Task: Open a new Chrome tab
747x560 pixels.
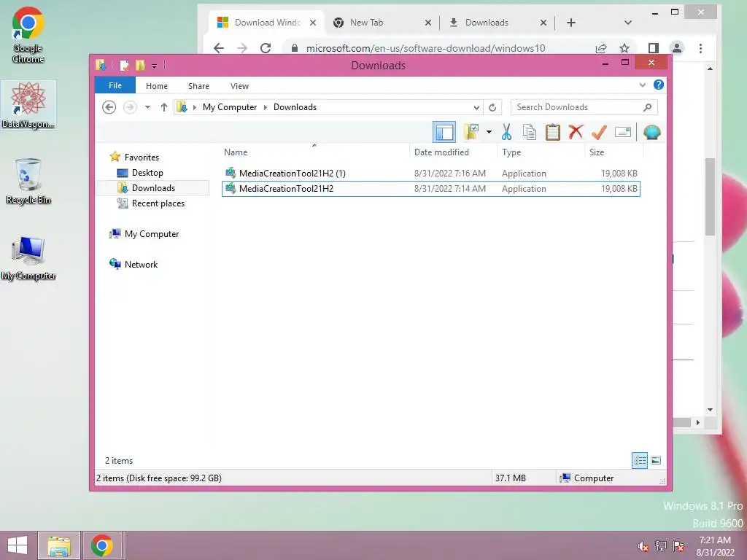Action: pyautogui.click(x=570, y=23)
